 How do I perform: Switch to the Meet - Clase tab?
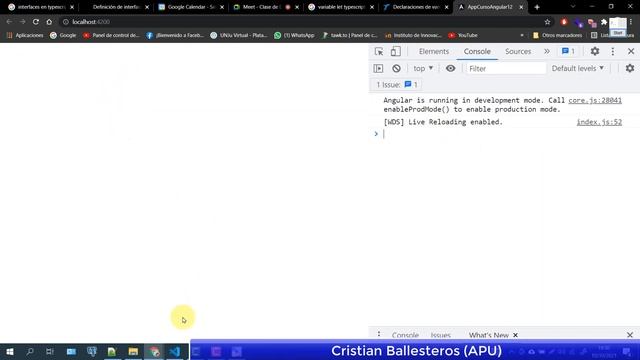point(265,7)
